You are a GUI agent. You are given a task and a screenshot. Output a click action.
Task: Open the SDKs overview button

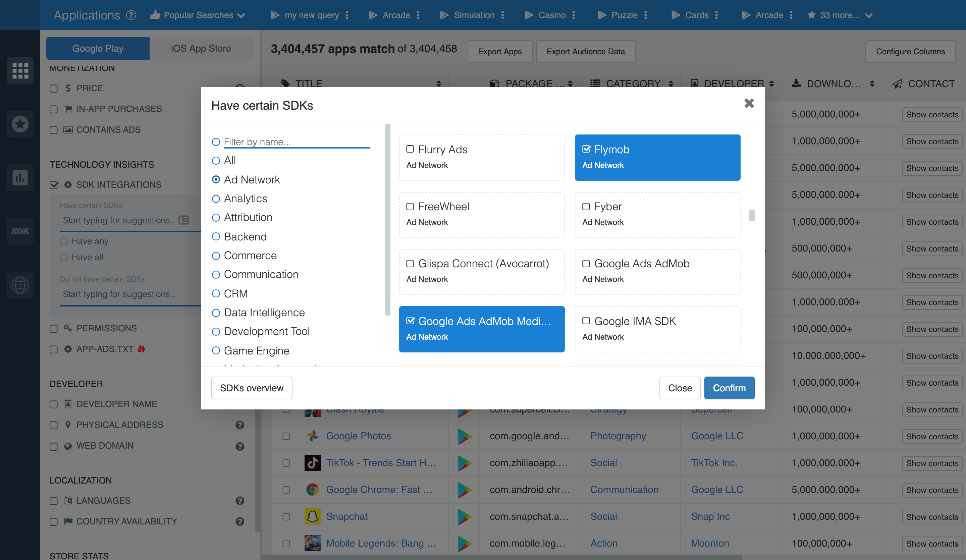pos(252,388)
